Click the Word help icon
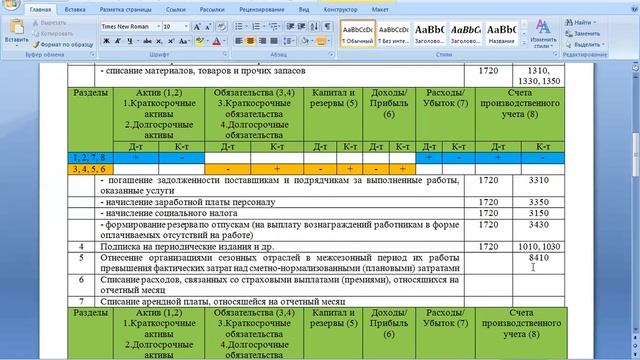Viewport: 640px width, 360px height. tap(635, 9)
